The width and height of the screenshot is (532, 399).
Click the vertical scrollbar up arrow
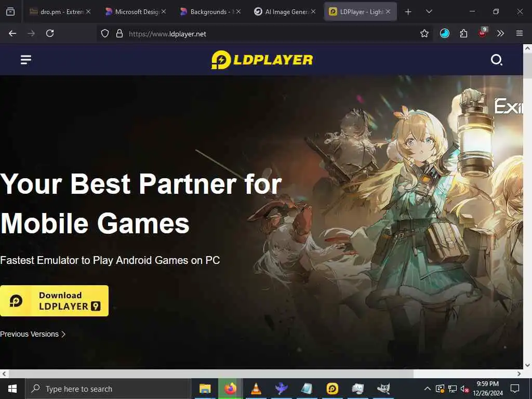click(x=527, y=48)
